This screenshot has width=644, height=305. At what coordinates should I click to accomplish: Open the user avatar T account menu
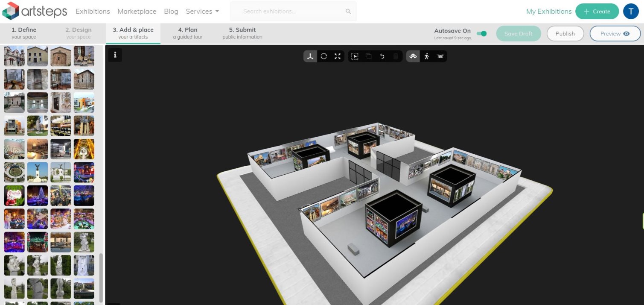[631, 12]
